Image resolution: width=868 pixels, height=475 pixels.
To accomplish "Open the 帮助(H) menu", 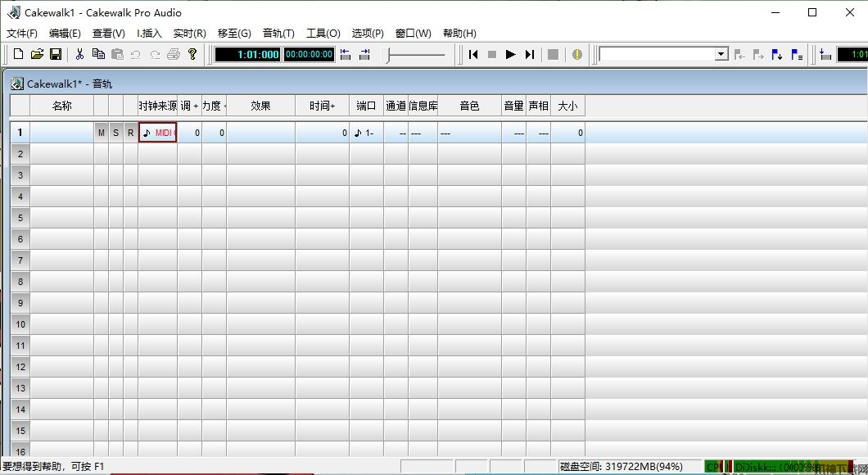I will click(x=459, y=34).
